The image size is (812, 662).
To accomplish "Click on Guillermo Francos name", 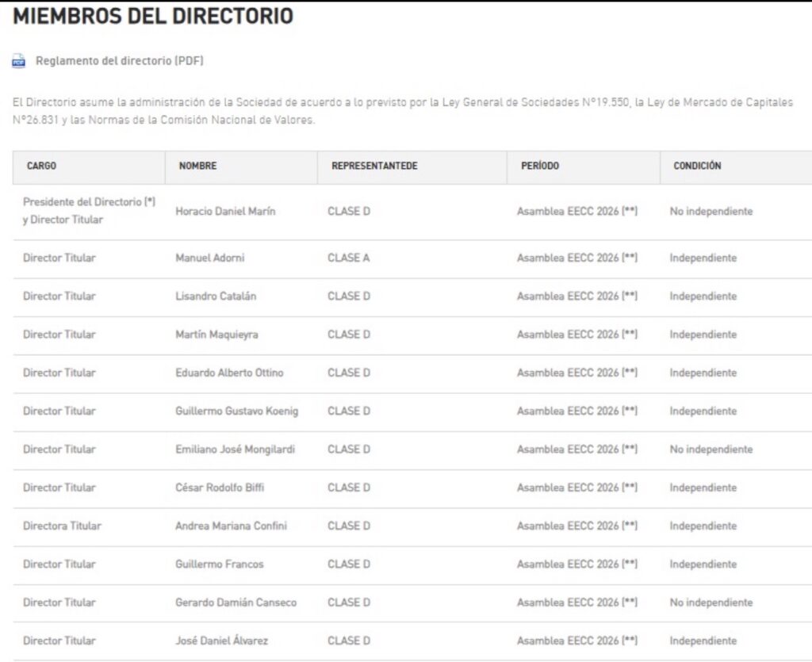I will pos(219,564).
